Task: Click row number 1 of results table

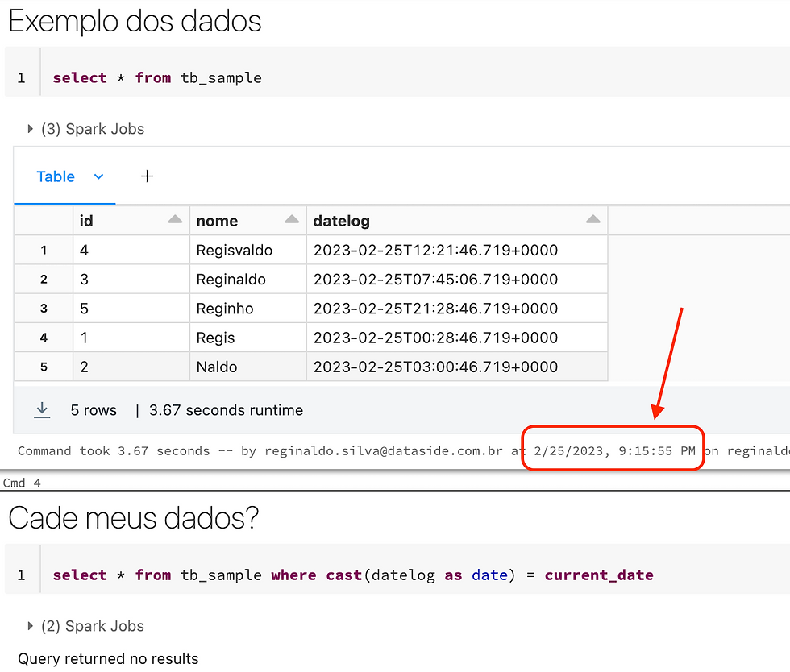Action: point(44,251)
